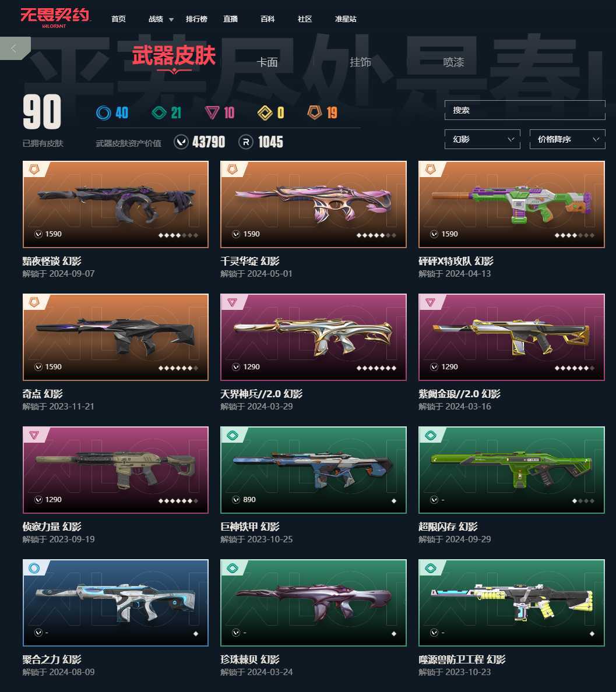The image size is (616, 692).
Task: Select the pink triangle tier icon
Action: point(212,113)
